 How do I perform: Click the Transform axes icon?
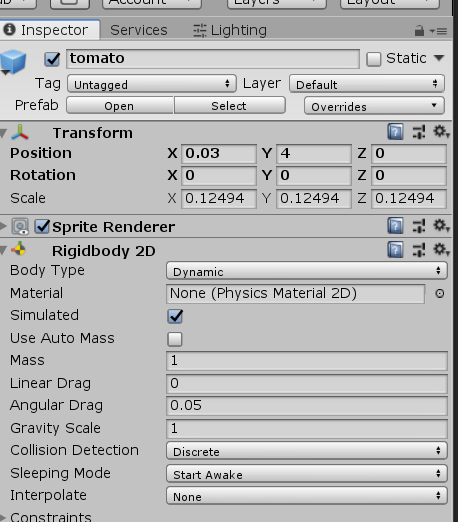tap(20, 133)
